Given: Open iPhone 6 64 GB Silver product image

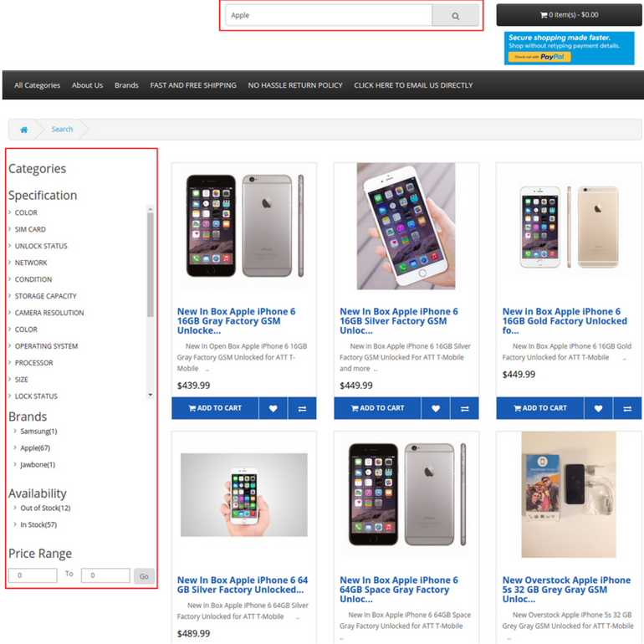Looking at the screenshot, I should [x=244, y=495].
